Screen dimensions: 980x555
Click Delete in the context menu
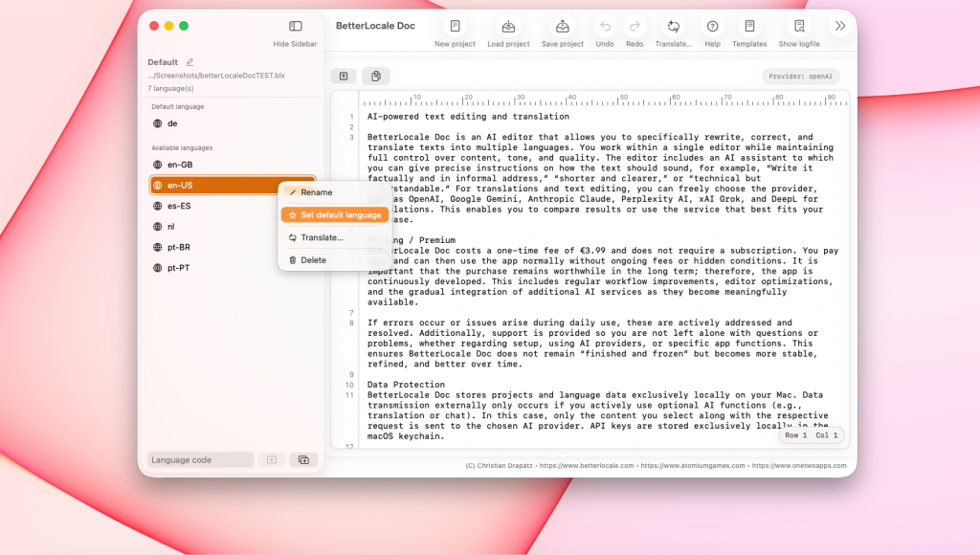point(313,260)
